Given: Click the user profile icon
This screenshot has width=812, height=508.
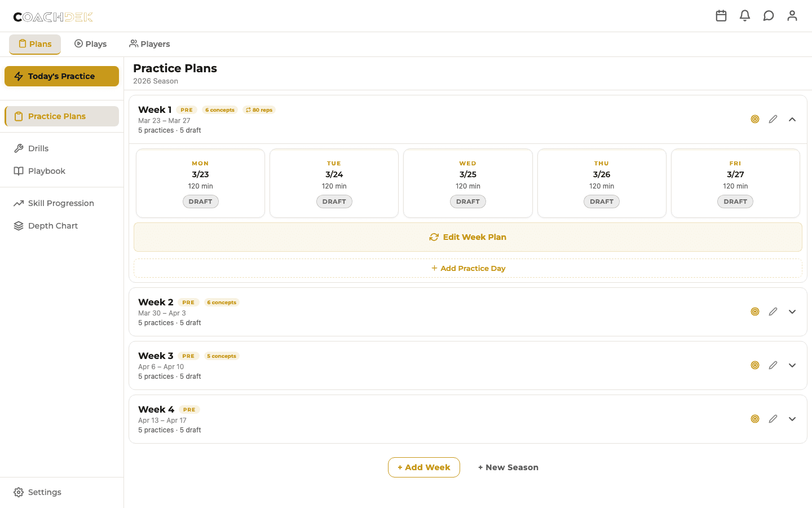Looking at the screenshot, I should pos(792,16).
